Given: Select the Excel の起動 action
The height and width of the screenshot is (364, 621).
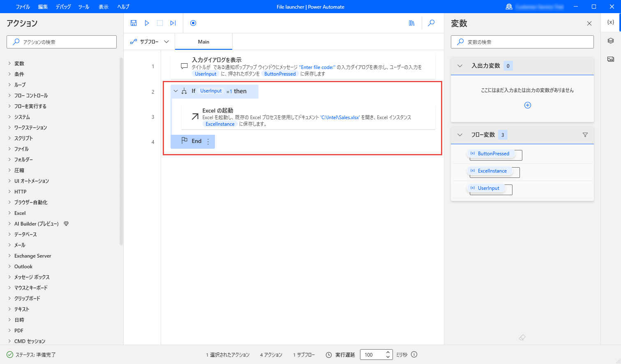Looking at the screenshot, I should click(308, 117).
